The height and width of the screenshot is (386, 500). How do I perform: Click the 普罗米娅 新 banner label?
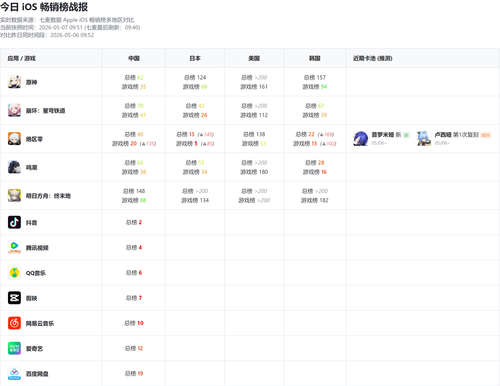coord(390,135)
